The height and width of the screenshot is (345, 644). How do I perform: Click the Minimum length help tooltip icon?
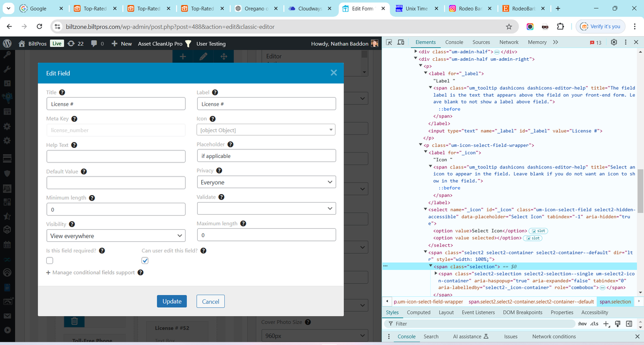click(x=92, y=198)
